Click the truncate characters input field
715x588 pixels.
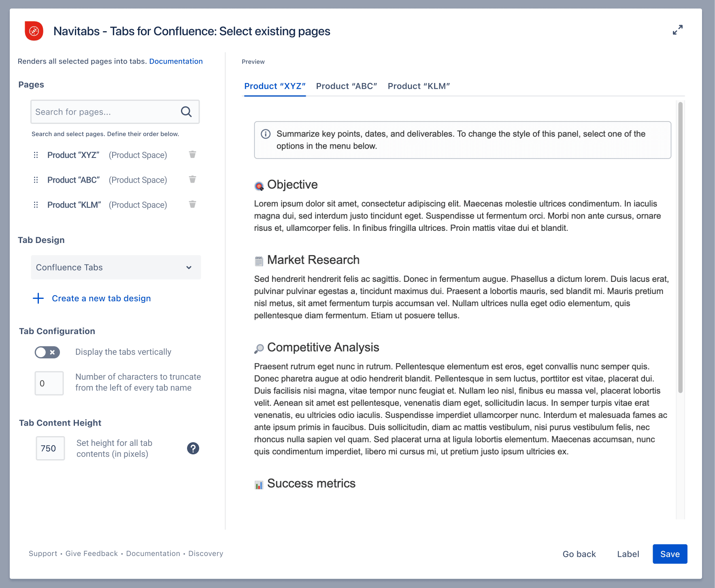coord(49,383)
